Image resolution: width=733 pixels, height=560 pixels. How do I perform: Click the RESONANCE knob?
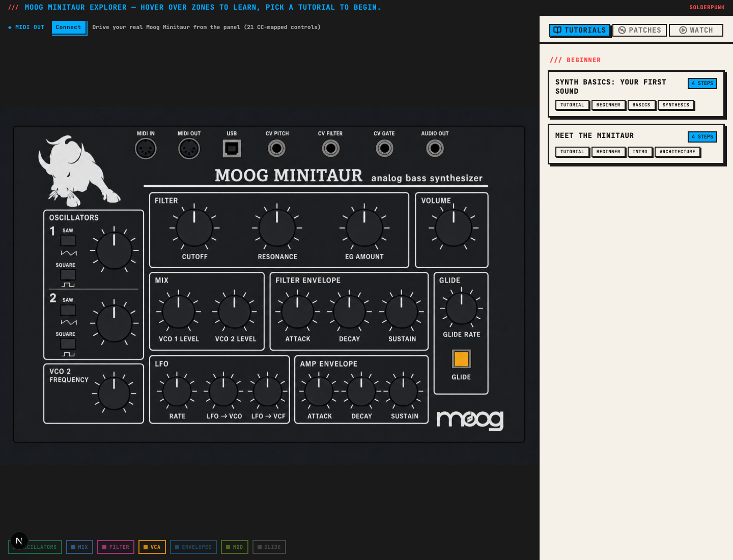[277, 228]
